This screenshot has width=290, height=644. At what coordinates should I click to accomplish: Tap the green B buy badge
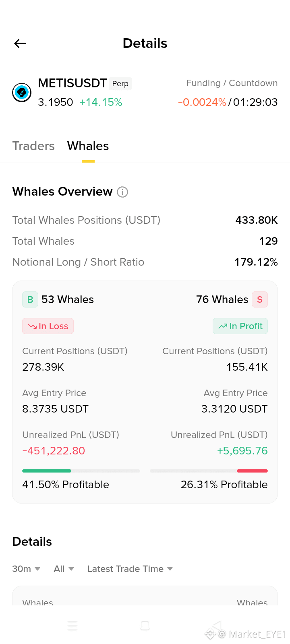pyautogui.click(x=30, y=299)
